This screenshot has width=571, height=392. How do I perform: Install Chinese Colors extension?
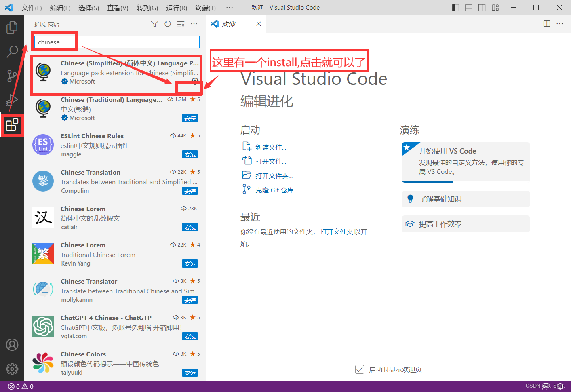190,373
